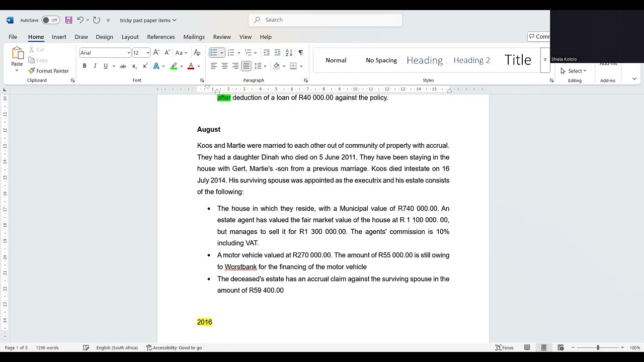Toggle AutoSave switch
This screenshot has height=362, width=644.
[50, 20]
